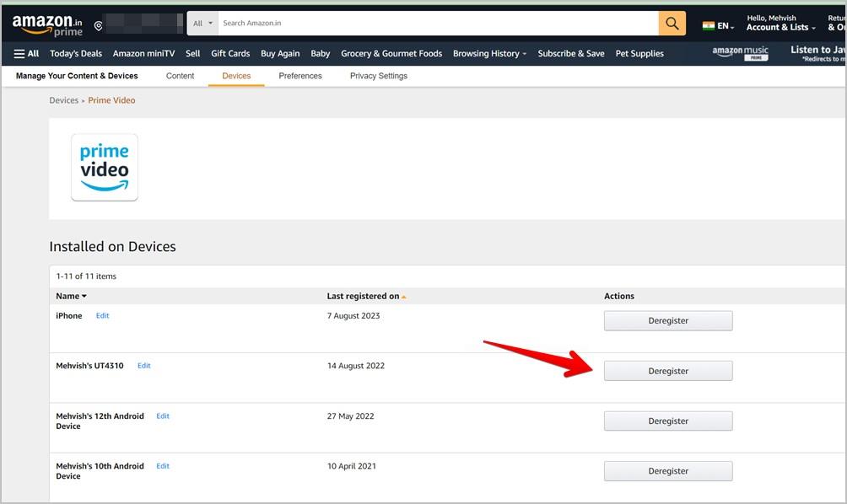Click the 'Mehvish's UT4310' device name
The image size is (847, 504).
(x=89, y=365)
